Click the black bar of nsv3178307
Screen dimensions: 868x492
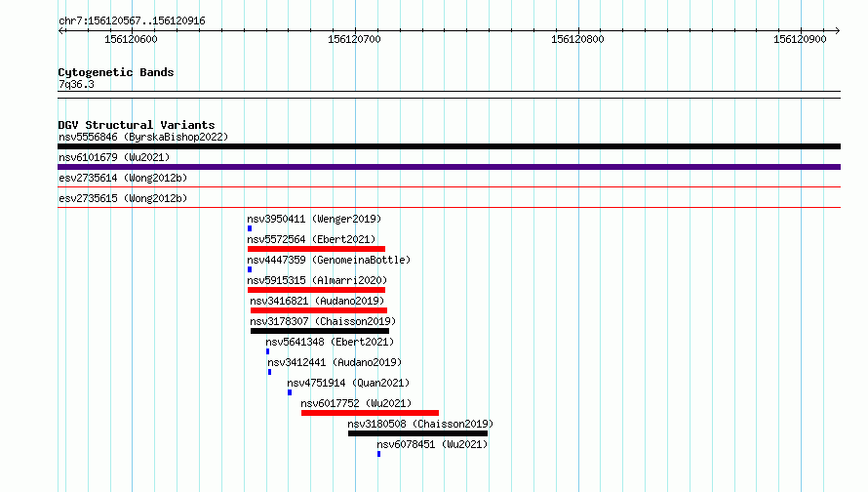point(320,331)
